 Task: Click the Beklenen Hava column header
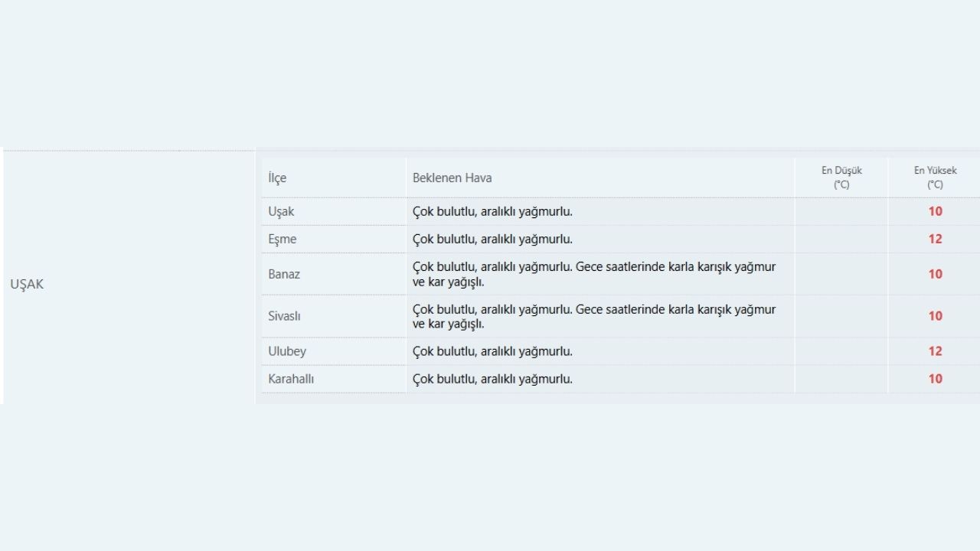(452, 178)
